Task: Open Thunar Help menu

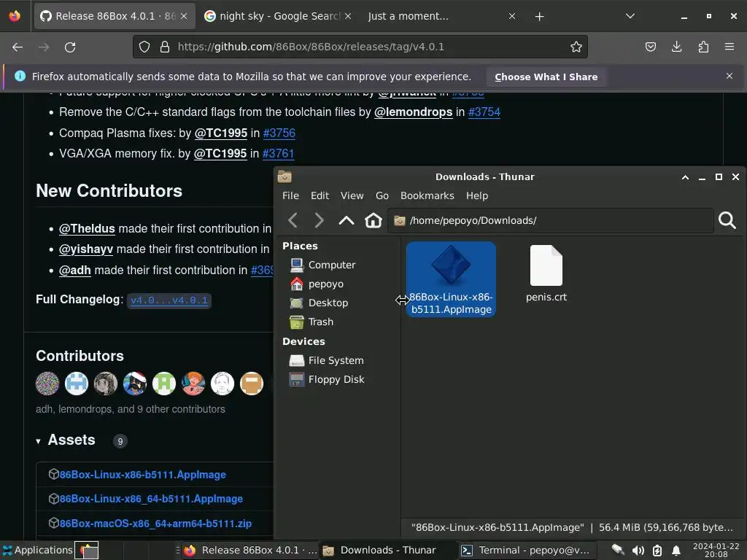Action: coord(477,195)
